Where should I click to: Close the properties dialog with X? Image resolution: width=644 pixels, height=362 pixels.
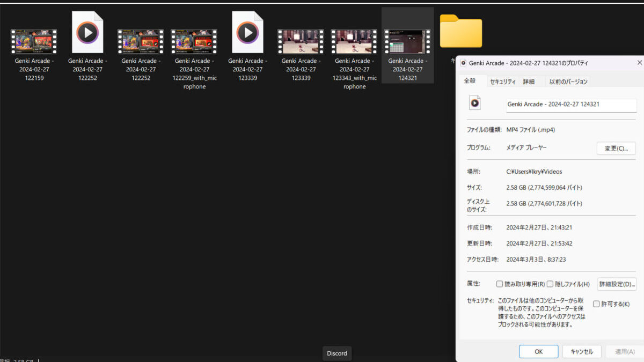pyautogui.click(x=640, y=63)
